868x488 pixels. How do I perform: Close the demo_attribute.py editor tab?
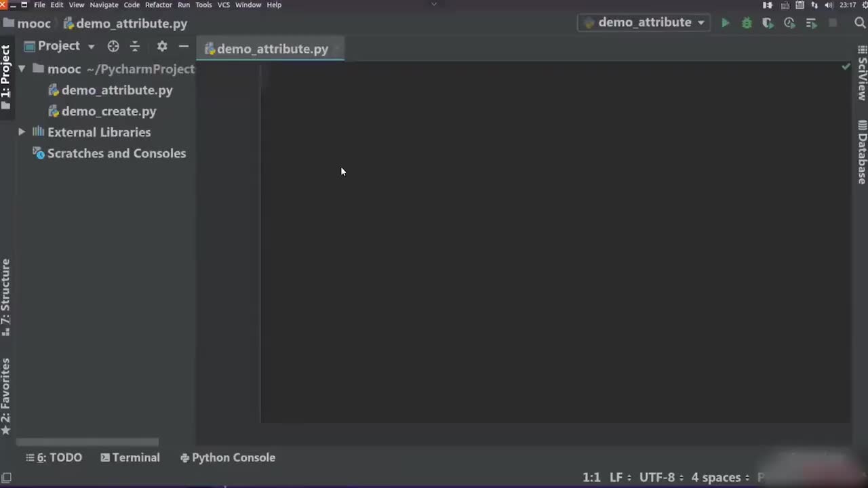click(x=337, y=49)
